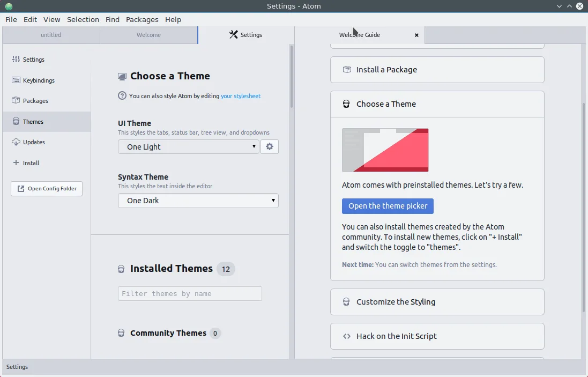
Task: Click the Atom green window icon in titlebar
Action: pyautogui.click(x=9, y=6)
